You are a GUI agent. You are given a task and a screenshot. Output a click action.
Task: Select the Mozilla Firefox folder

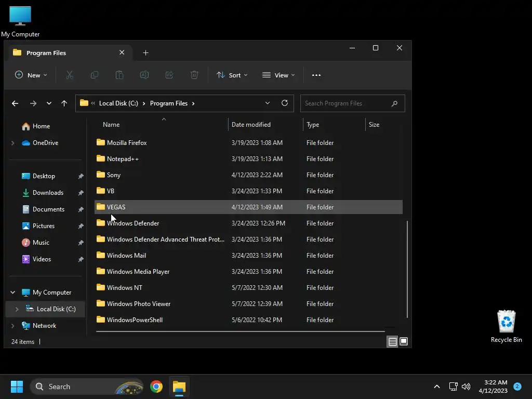click(248, 142)
